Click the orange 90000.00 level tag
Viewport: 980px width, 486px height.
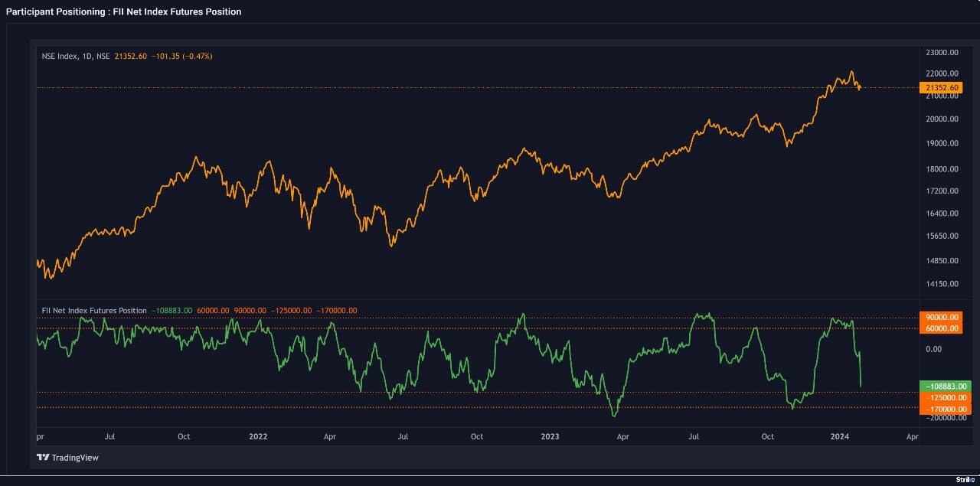(x=943, y=317)
